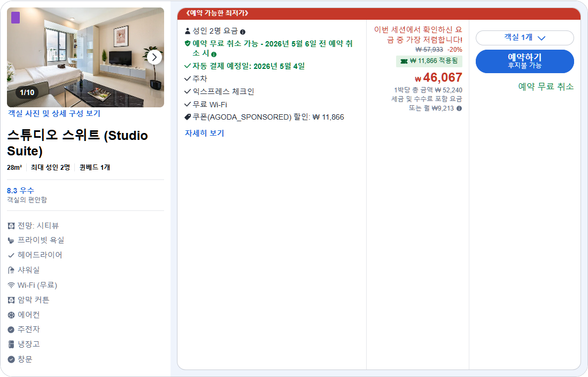Click the blackout curtain (암막 커튼) icon
Image resolution: width=588 pixels, height=377 pixels.
[x=9, y=300]
